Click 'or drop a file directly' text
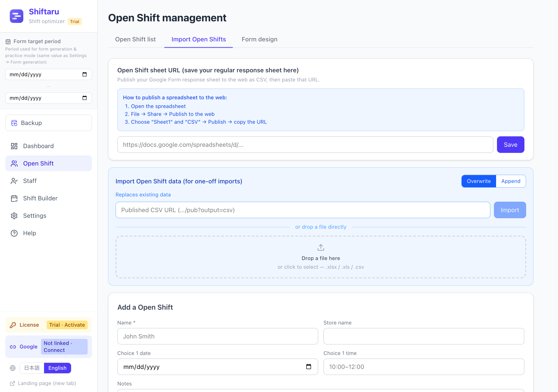Screen dimensions: 558x392 (x=321, y=227)
